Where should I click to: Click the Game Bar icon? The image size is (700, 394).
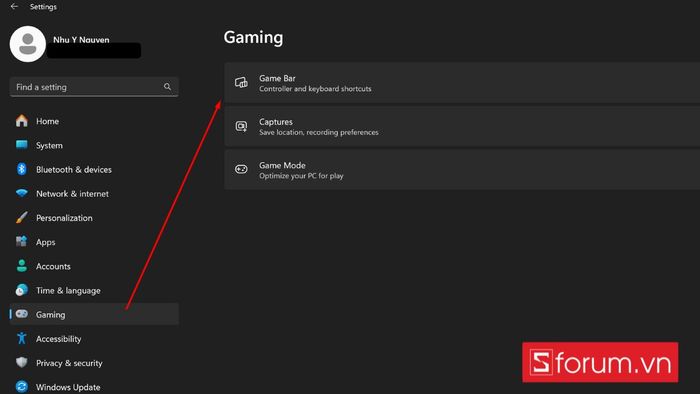coord(241,83)
